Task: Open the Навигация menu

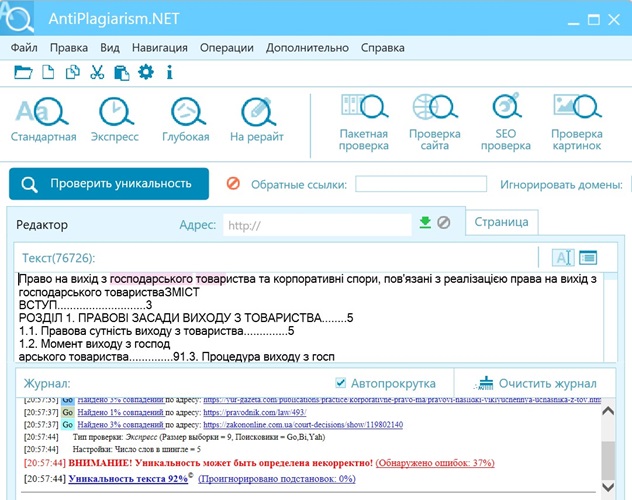Action: pyautogui.click(x=160, y=48)
